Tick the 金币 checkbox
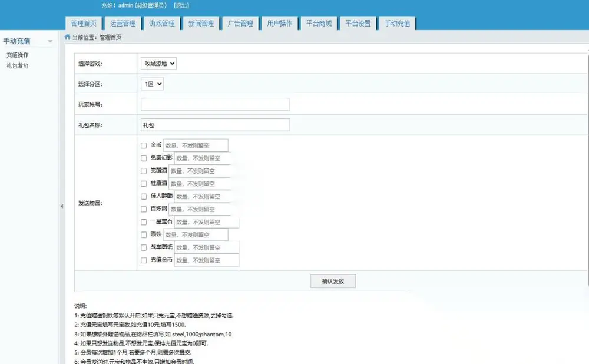Screen dimensions: 589x364 [x=144, y=145]
